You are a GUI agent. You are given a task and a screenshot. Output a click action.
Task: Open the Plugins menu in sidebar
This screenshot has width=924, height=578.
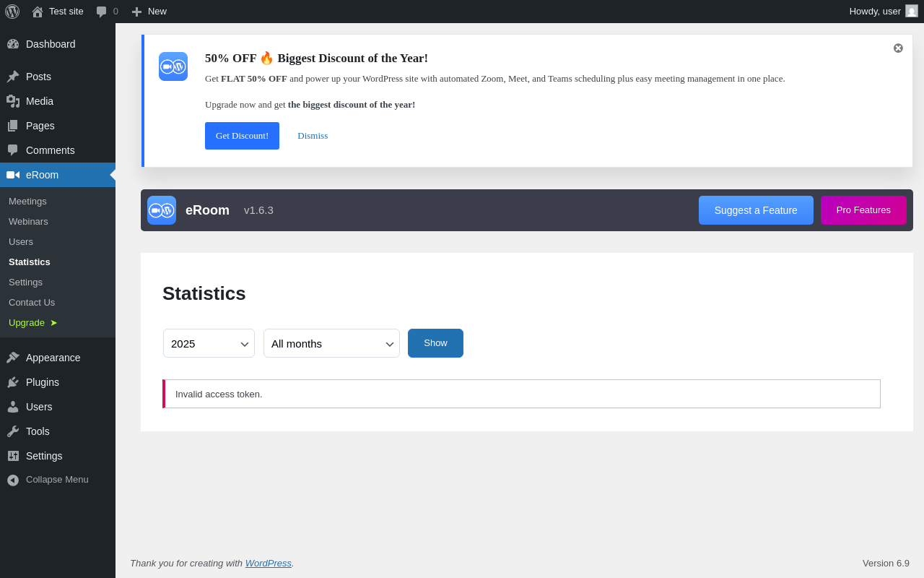pyautogui.click(x=43, y=382)
